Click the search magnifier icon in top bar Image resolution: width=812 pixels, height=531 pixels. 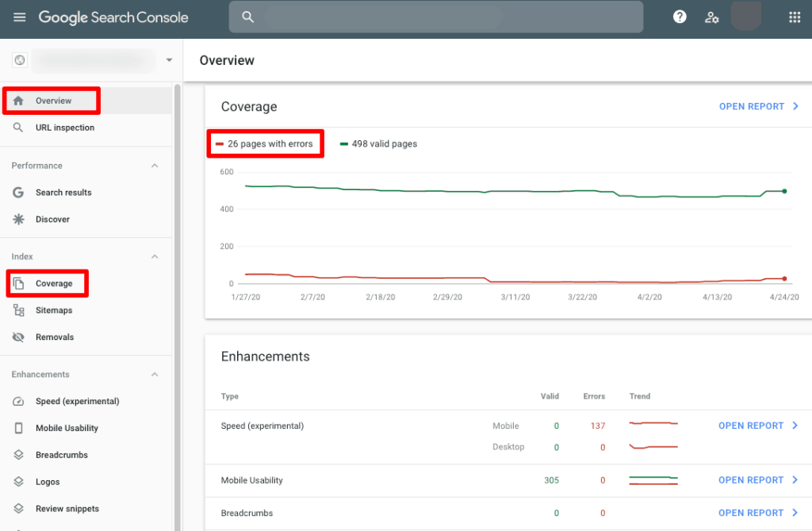pyautogui.click(x=248, y=17)
